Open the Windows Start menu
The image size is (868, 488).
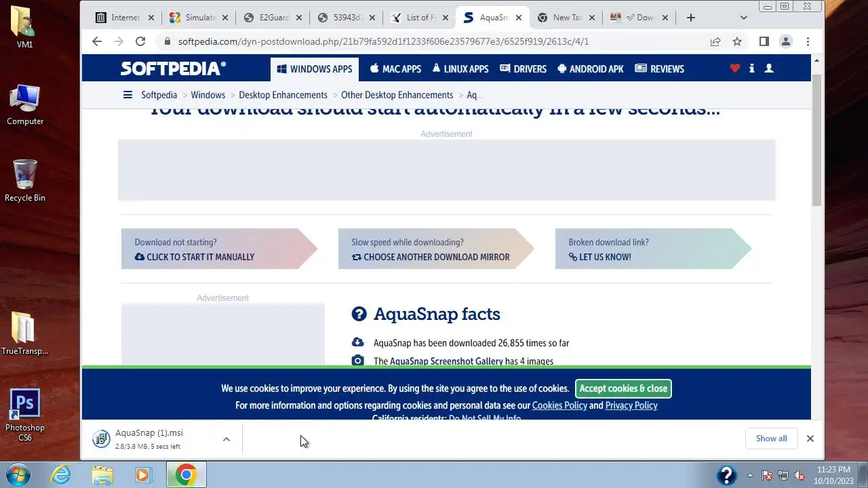pyautogui.click(x=17, y=474)
